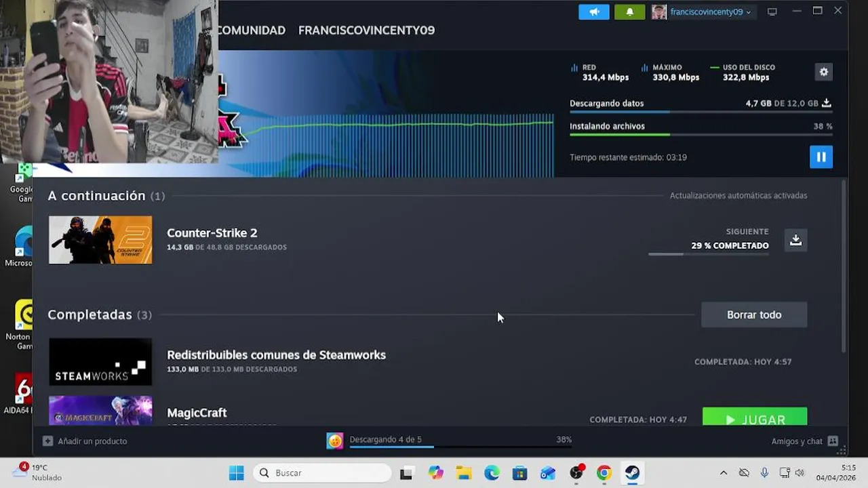
Task: Open Microsoft Edge from taskbar
Action: [492, 473]
